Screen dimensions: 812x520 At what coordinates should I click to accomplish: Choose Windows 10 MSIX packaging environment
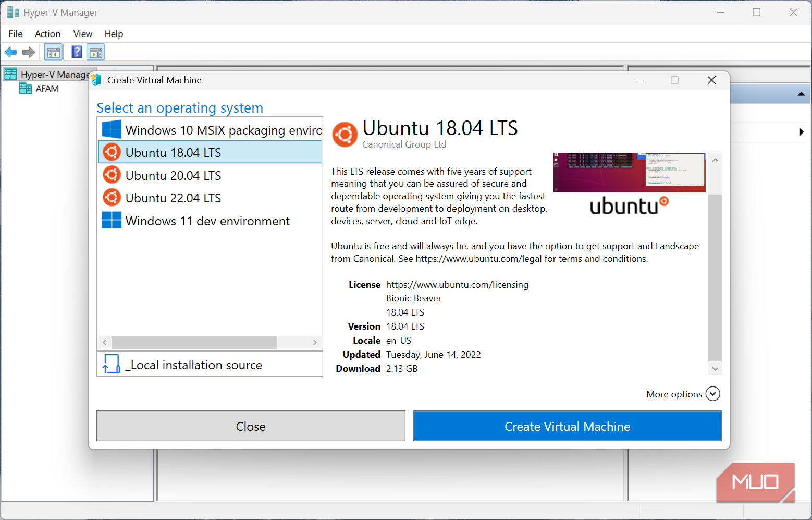(210, 130)
